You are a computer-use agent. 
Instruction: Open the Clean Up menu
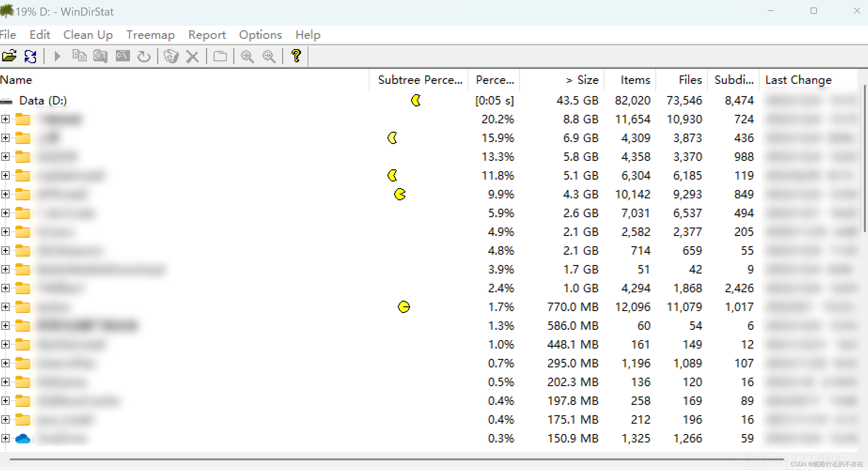coord(88,35)
